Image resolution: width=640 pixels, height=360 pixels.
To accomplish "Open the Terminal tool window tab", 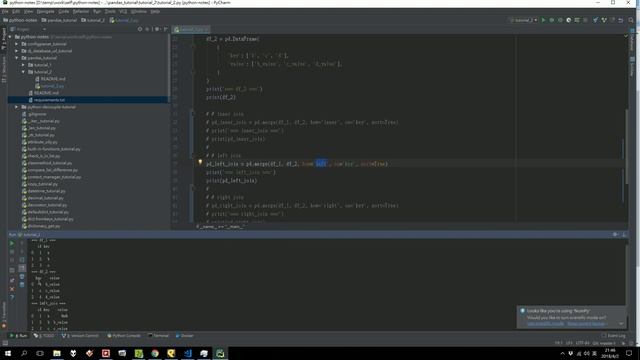I will pos(158,336).
